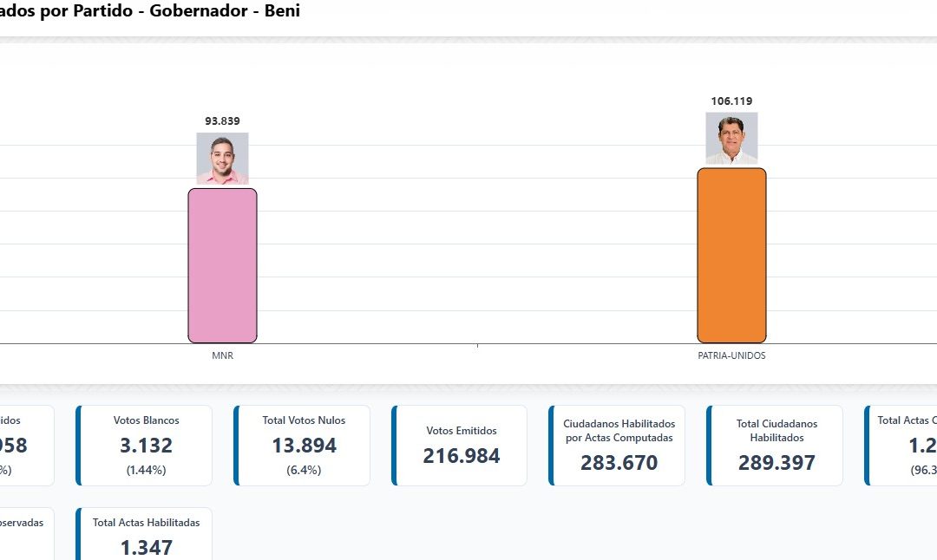Screen dimensions: 937x560
Task: Click the 106.119 vote count label
Action: tap(731, 101)
